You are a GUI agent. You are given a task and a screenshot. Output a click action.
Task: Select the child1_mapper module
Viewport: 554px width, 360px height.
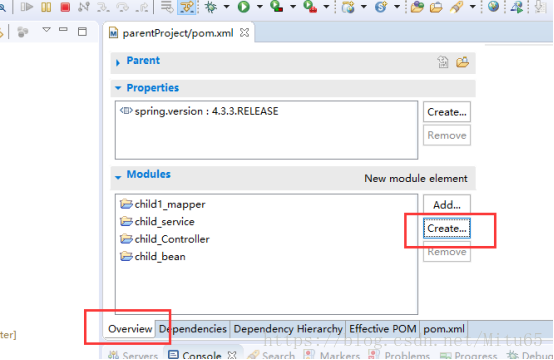pyautogui.click(x=163, y=204)
